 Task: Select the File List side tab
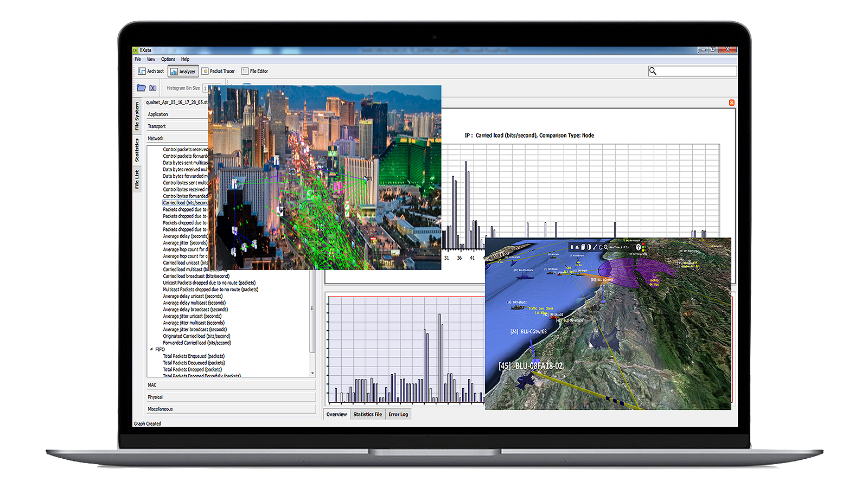pyautogui.click(x=137, y=179)
